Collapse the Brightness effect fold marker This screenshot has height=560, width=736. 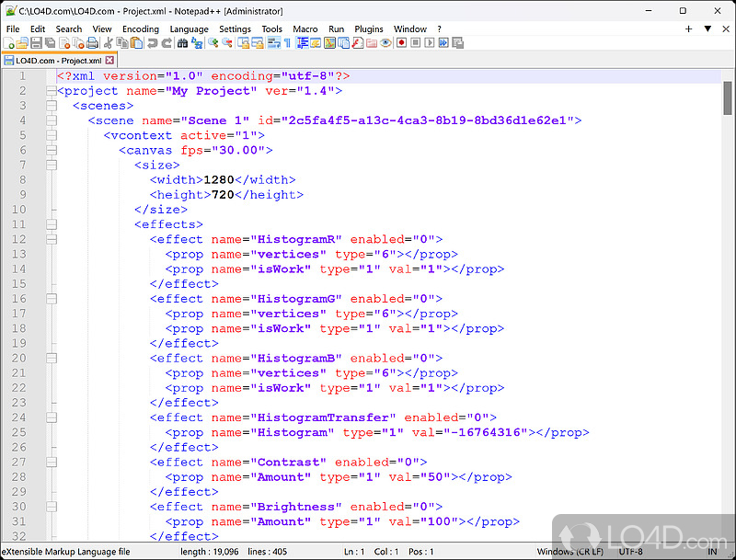click(x=51, y=507)
